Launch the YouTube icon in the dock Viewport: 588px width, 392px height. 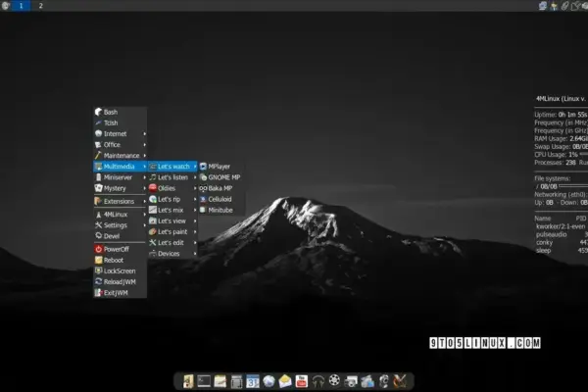(302, 381)
